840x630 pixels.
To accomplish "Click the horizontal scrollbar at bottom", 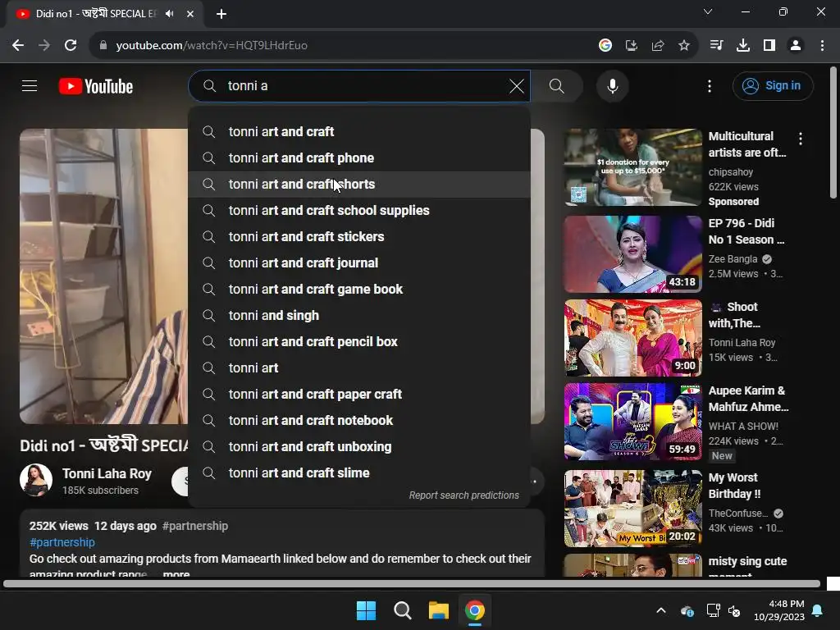I will click(x=412, y=584).
